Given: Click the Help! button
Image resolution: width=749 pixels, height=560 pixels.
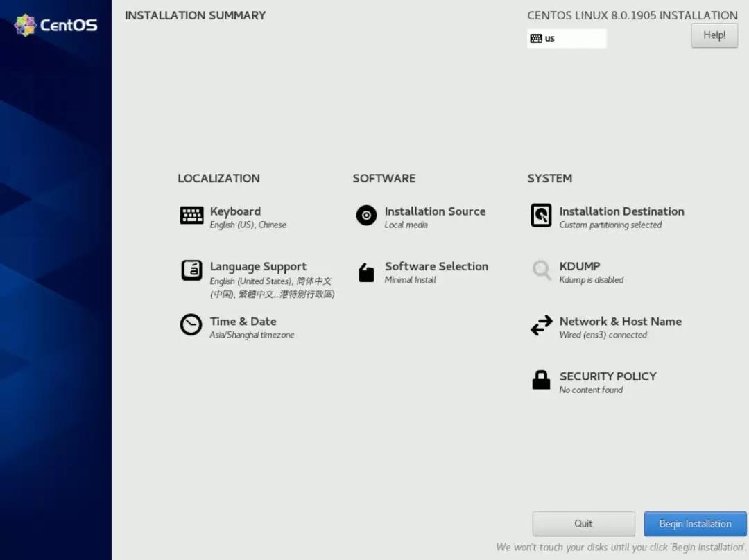Looking at the screenshot, I should tap(714, 35).
